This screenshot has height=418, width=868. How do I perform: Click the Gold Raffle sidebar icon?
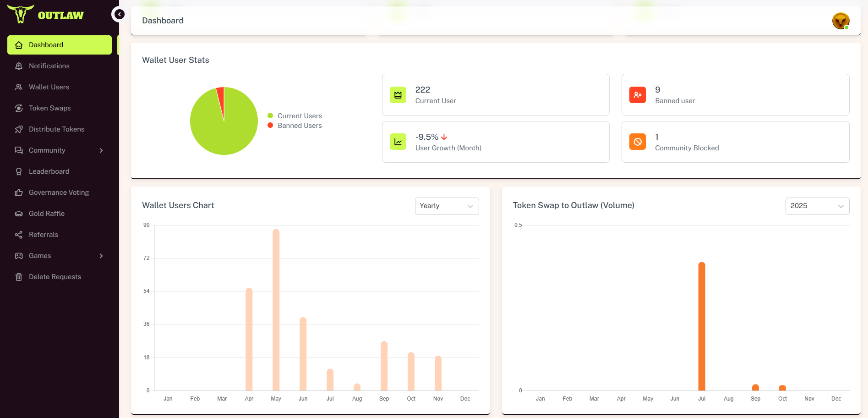pos(19,214)
